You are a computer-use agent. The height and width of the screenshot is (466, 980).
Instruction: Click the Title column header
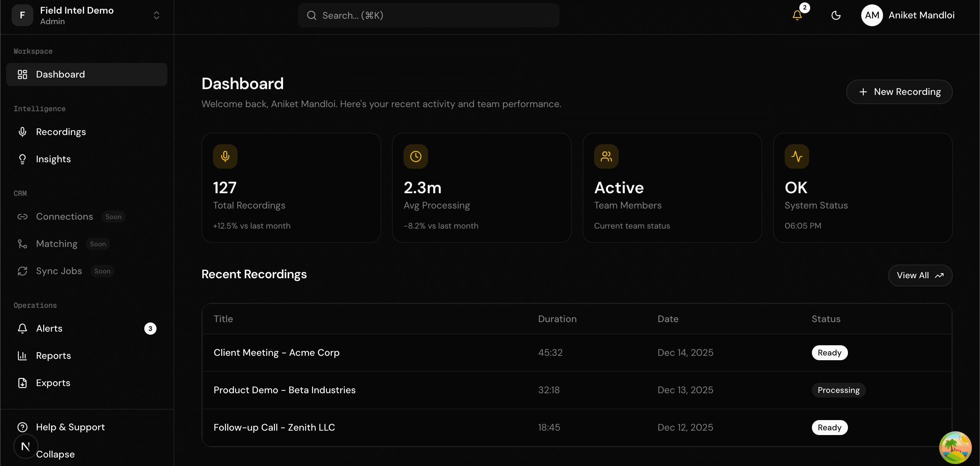point(223,319)
